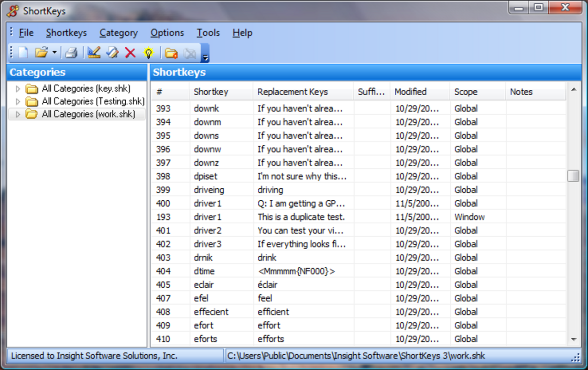Click the work.shk path in the status bar

pyautogui.click(x=356, y=356)
